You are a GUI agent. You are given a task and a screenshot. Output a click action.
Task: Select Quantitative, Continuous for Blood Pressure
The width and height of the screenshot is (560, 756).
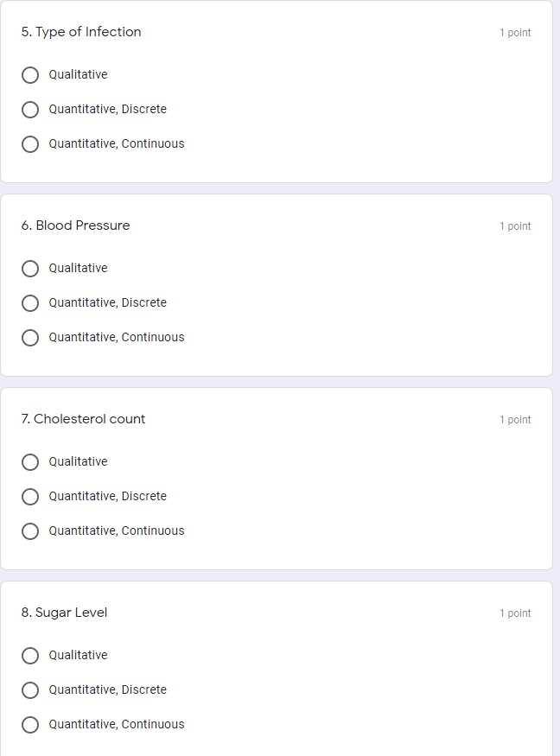coord(30,338)
